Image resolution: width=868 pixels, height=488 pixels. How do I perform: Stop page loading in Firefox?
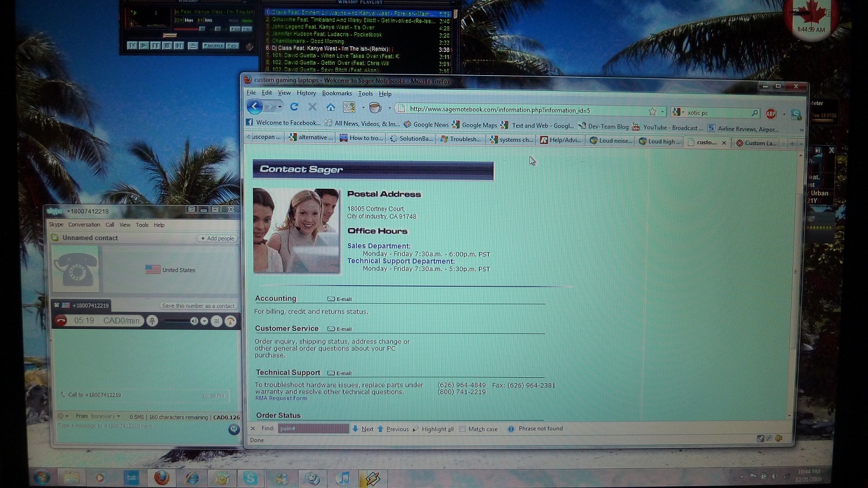[x=312, y=107]
